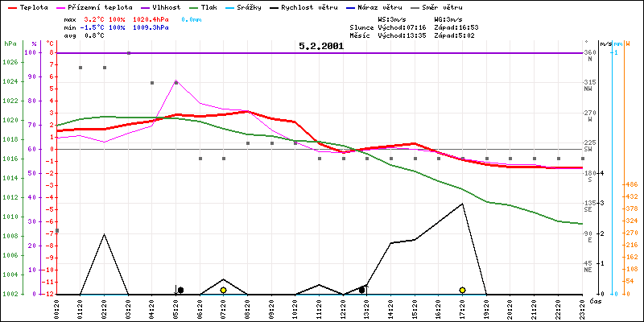Click the yellow sunrise marker near 07:20
The height and width of the screenshot is (322, 644).
click(223, 290)
